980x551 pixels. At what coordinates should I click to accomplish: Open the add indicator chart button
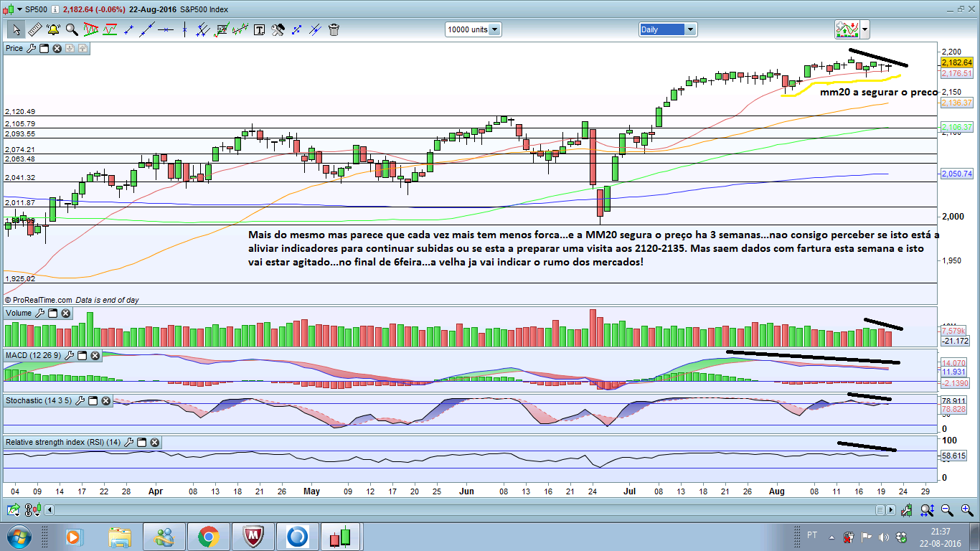[847, 29]
